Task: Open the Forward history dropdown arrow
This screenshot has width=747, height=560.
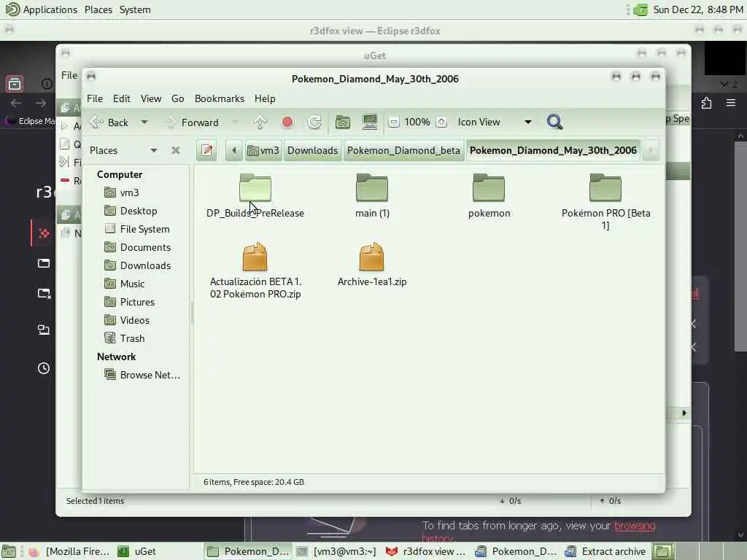Action: [234, 122]
